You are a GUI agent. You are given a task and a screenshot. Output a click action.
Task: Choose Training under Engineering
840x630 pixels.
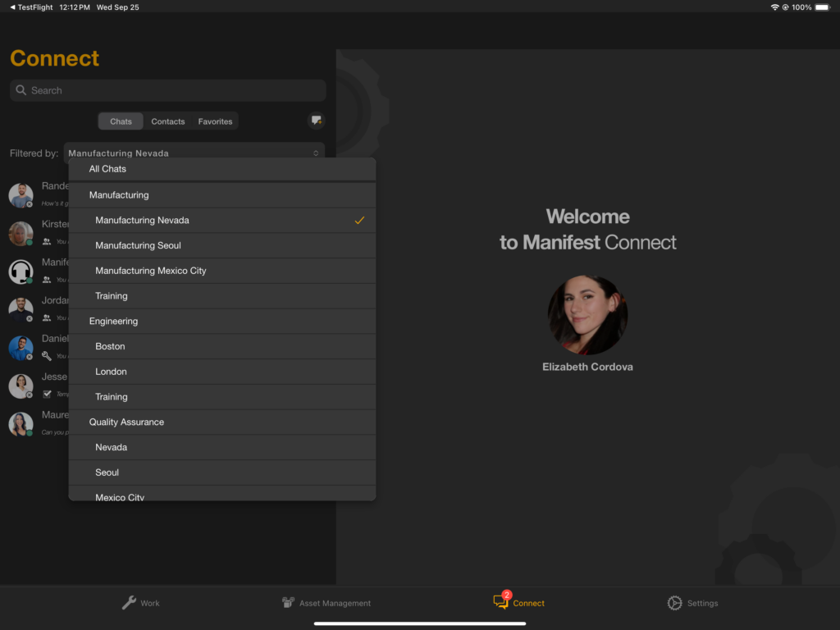click(x=221, y=396)
